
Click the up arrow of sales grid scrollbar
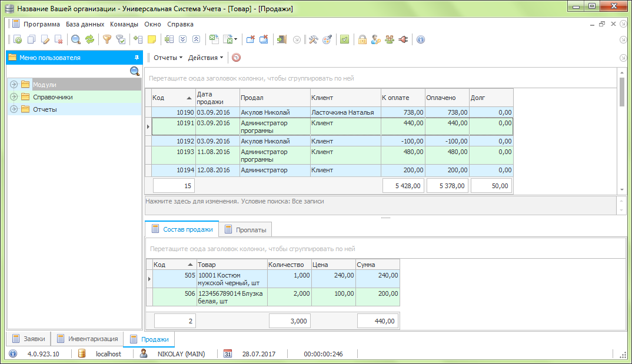(x=622, y=72)
